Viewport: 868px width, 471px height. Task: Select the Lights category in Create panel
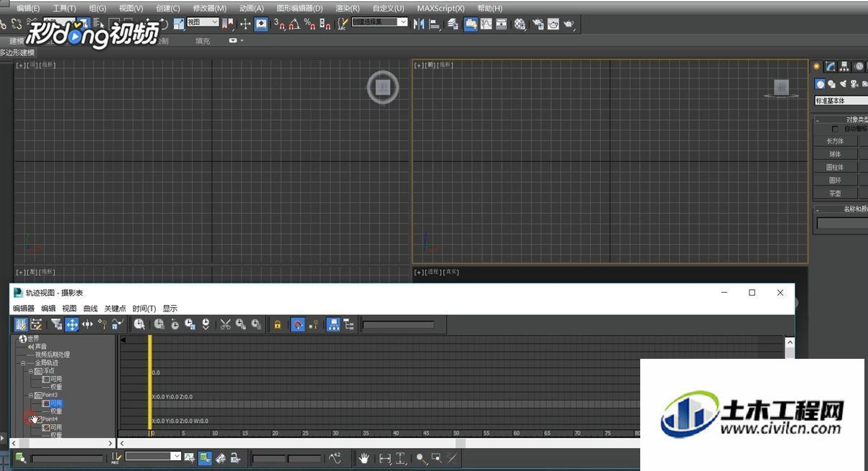843,84
